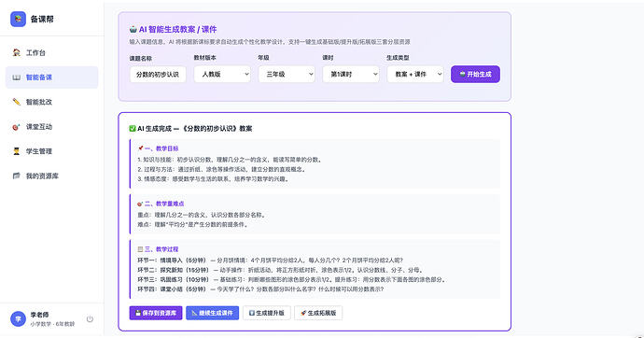Click the 李老师 name label
The image size is (644, 338).
[x=39, y=315]
